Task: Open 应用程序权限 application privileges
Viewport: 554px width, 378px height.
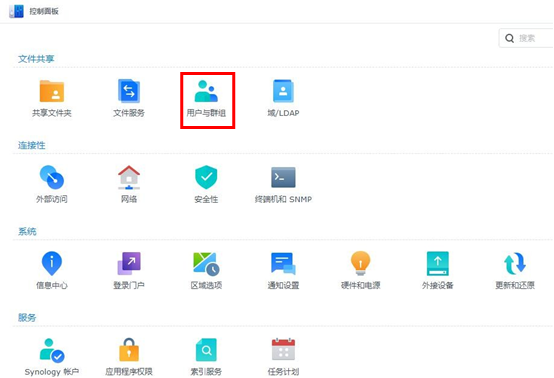Action: tap(129, 350)
